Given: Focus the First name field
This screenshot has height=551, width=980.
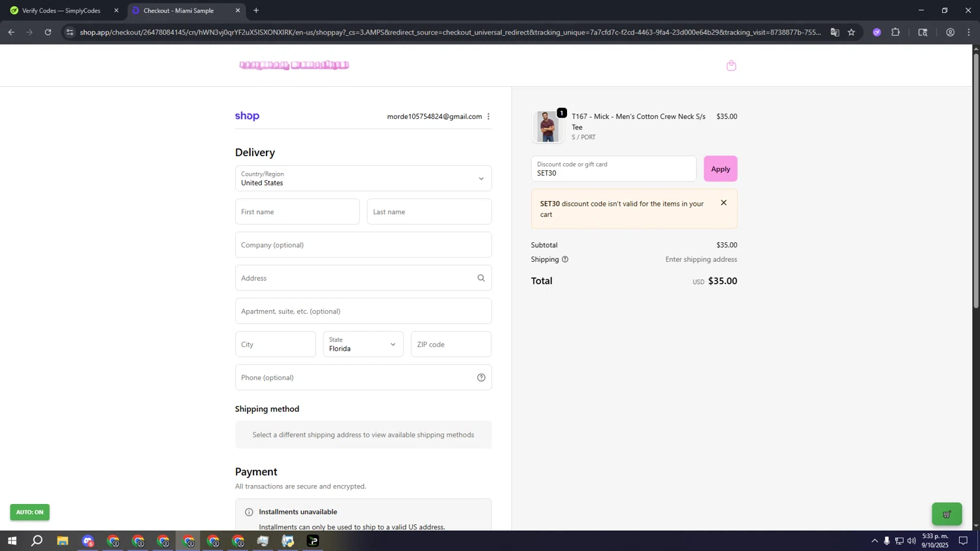Looking at the screenshot, I should click(297, 212).
